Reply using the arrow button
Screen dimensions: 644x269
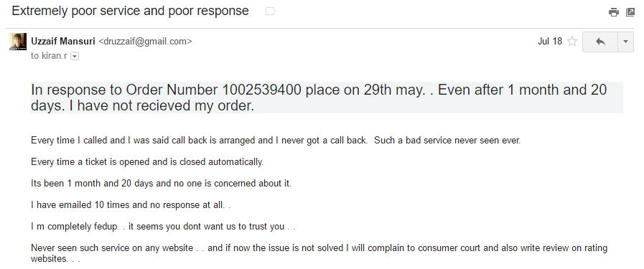coord(600,42)
